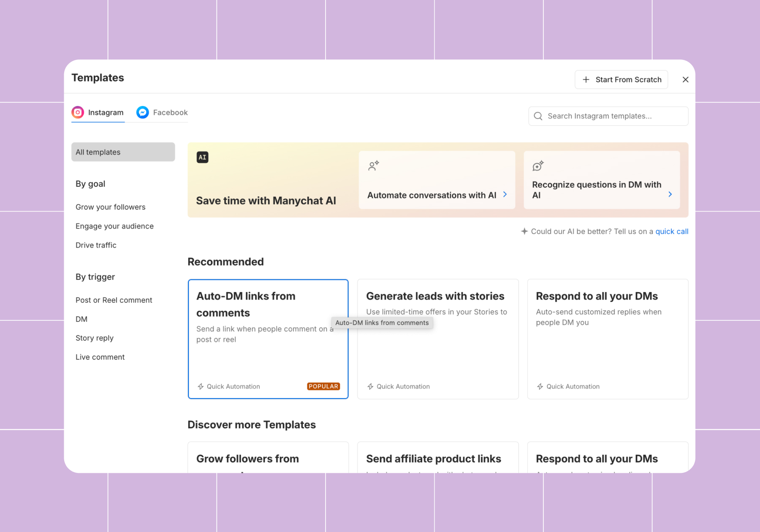Select Auto-DM links from comments template

268,339
